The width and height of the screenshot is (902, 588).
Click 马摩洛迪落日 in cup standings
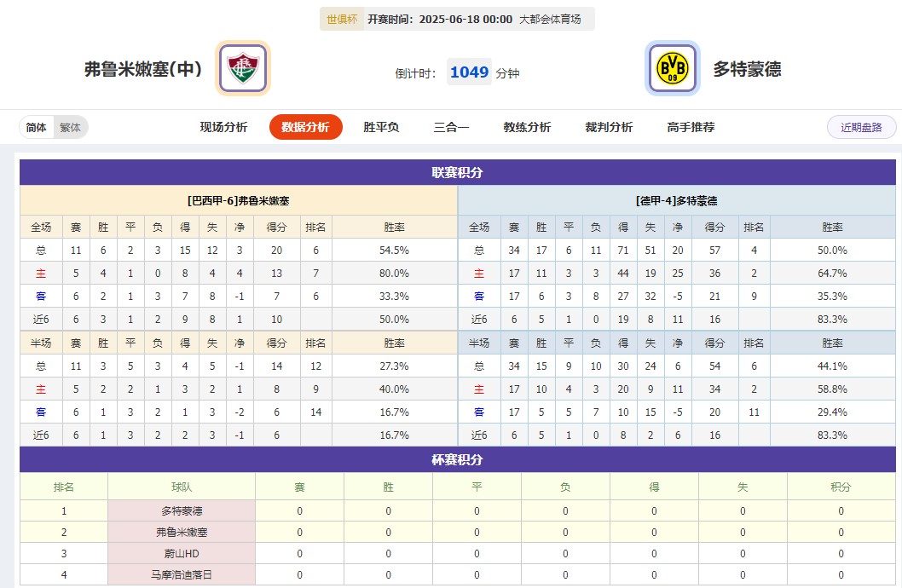pos(182,575)
